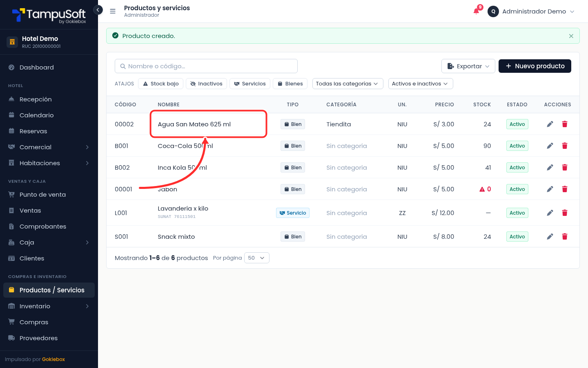Edit Lavandería x kilo service
This screenshot has width=588, height=368.
point(550,213)
